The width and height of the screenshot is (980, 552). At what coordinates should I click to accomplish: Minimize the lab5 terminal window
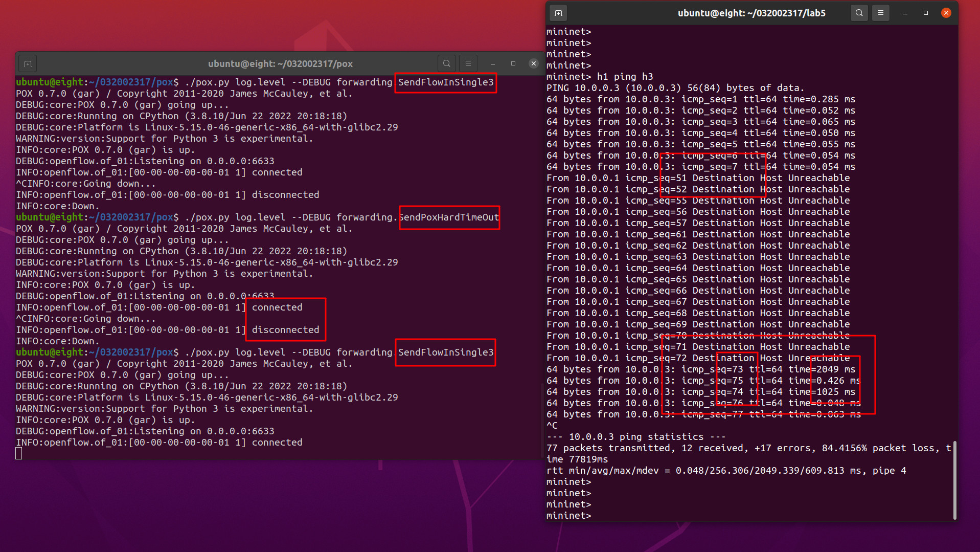pyautogui.click(x=905, y=13)
